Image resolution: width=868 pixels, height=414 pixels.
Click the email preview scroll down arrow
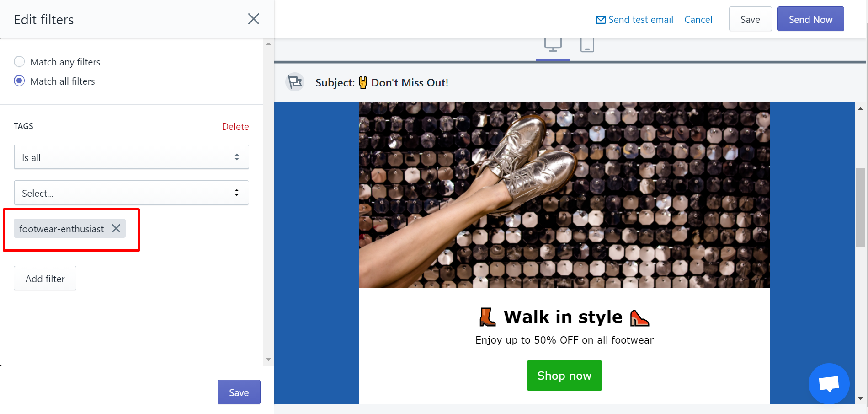(x=860, y=398)
